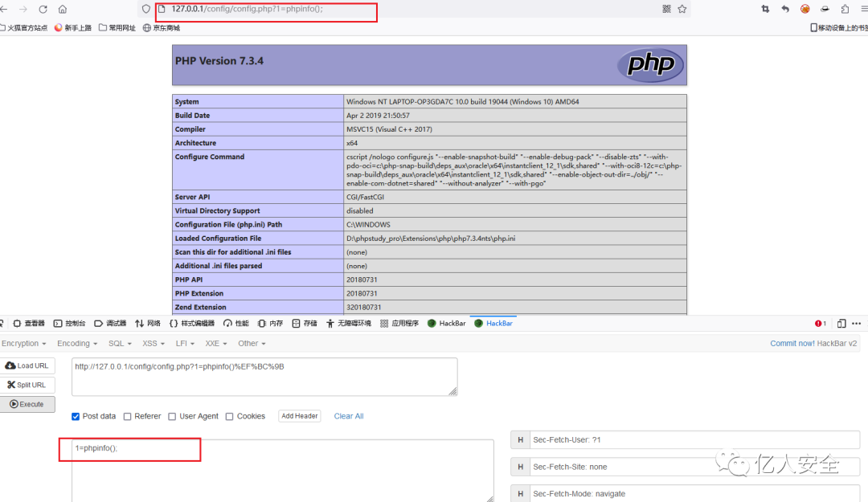The width and height of the screenshot is (868, 502).
Task: Click the Execute button
Action: (x=27, y=404)
